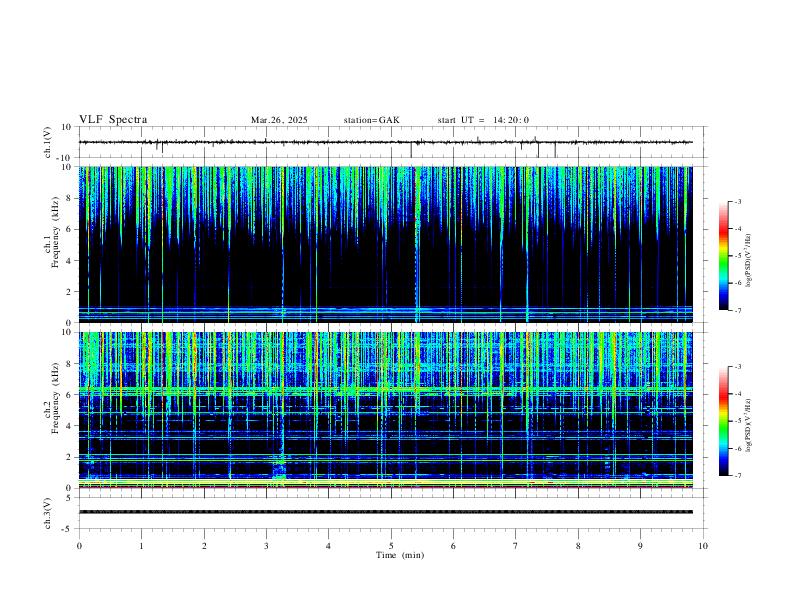Click the "station=GAK" header label
The height and width of the screenshot is (612, 792).
tap(371, 120)
